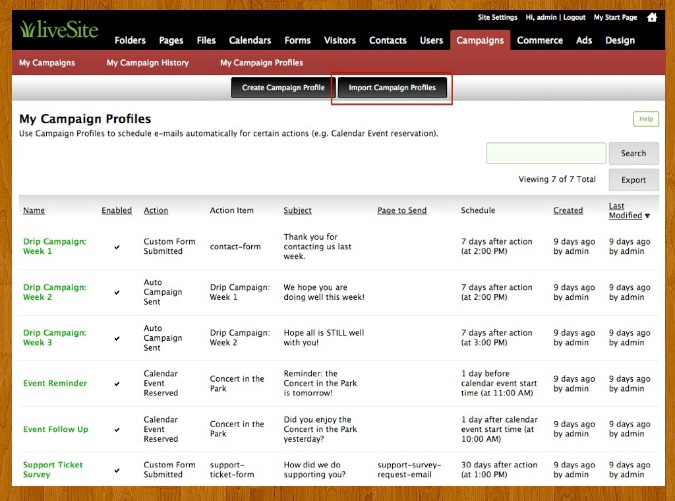Screen dimensions: 675x501
Task: Sort by the Enabled column
Action: click(117, 210)
